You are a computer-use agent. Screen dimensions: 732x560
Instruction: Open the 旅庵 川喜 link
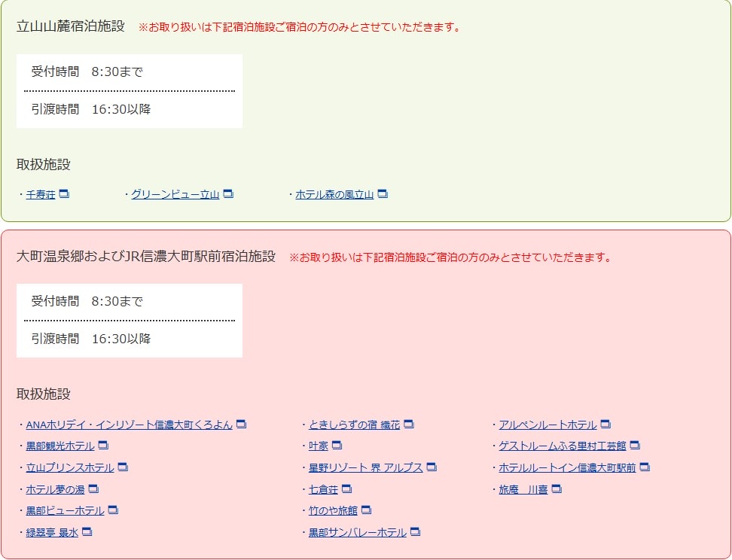(x=523, y=489)
